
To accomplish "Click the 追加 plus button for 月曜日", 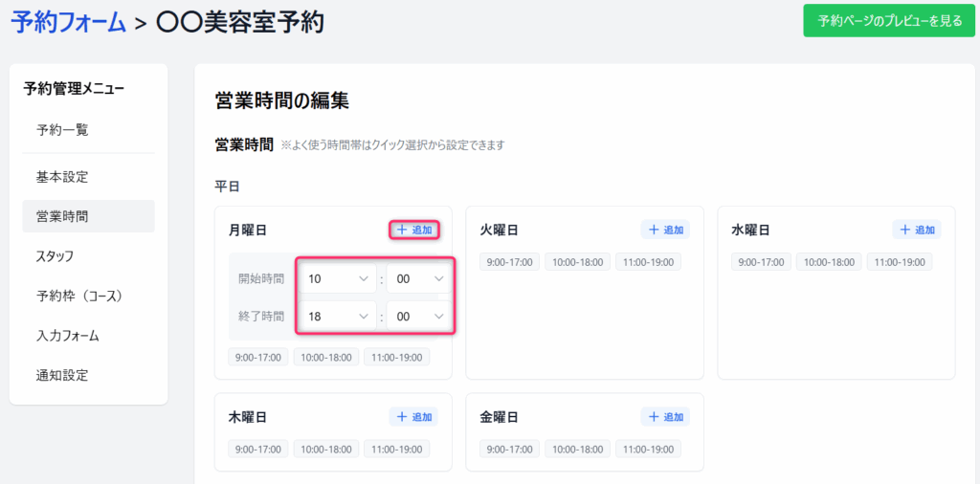I will [413, 230].
